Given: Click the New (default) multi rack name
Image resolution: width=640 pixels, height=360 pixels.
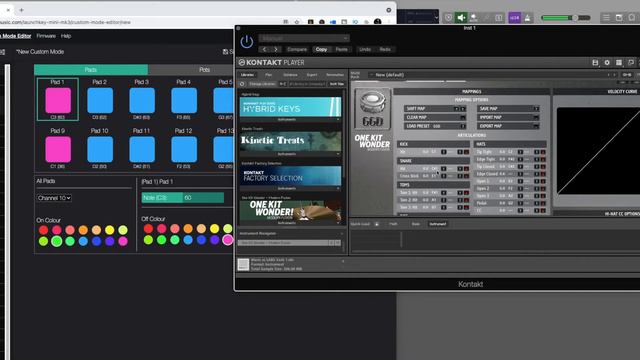Looking at the screenshot, I should click(x=389, y=75).
